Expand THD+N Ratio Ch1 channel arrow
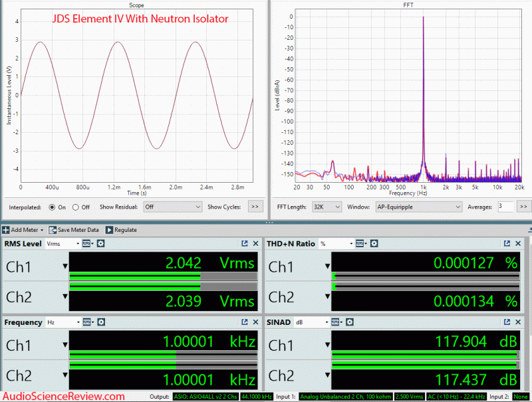 327,266
